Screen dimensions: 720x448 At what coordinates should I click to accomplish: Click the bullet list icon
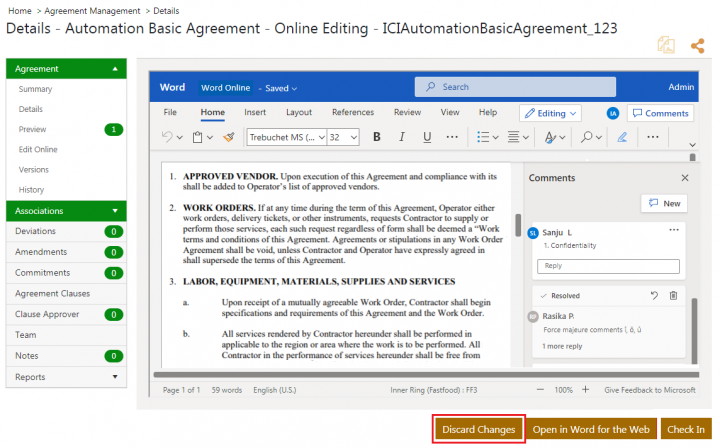(x=483, y=137)
